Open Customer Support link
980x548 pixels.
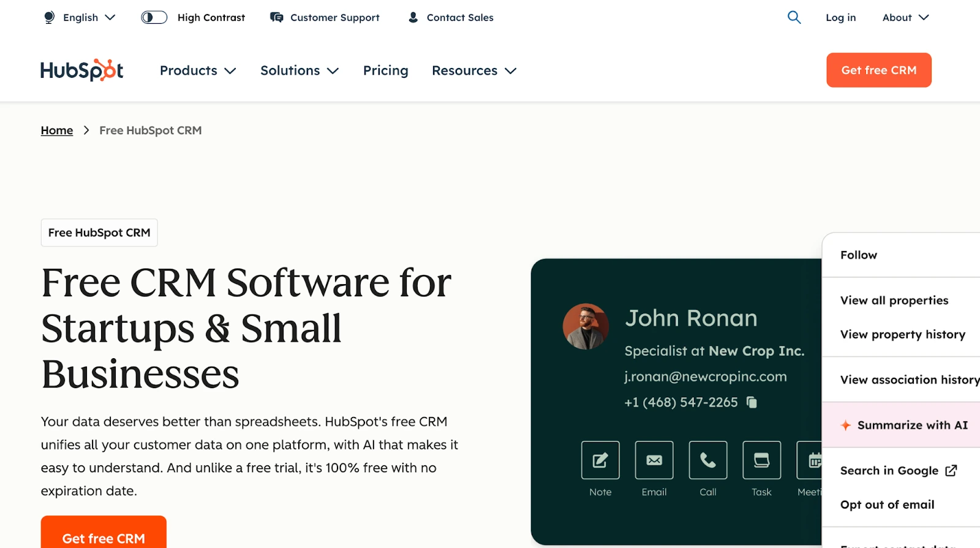pos(335,18)
